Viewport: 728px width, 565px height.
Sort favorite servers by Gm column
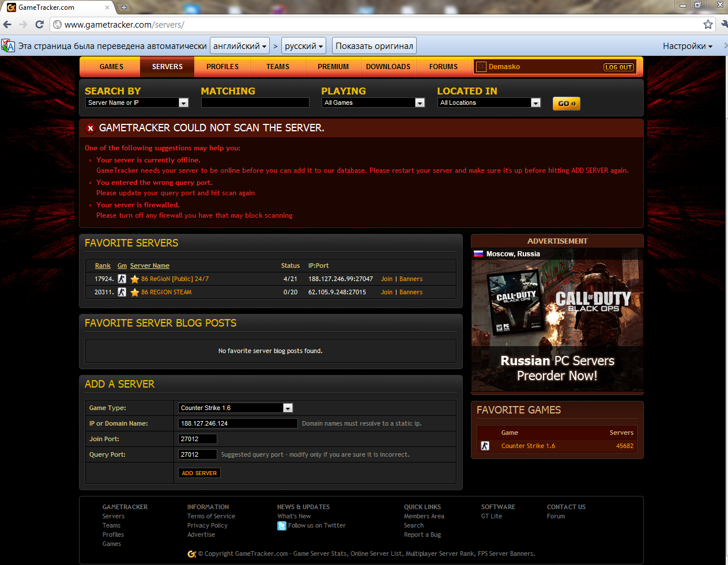click(122, 266)
